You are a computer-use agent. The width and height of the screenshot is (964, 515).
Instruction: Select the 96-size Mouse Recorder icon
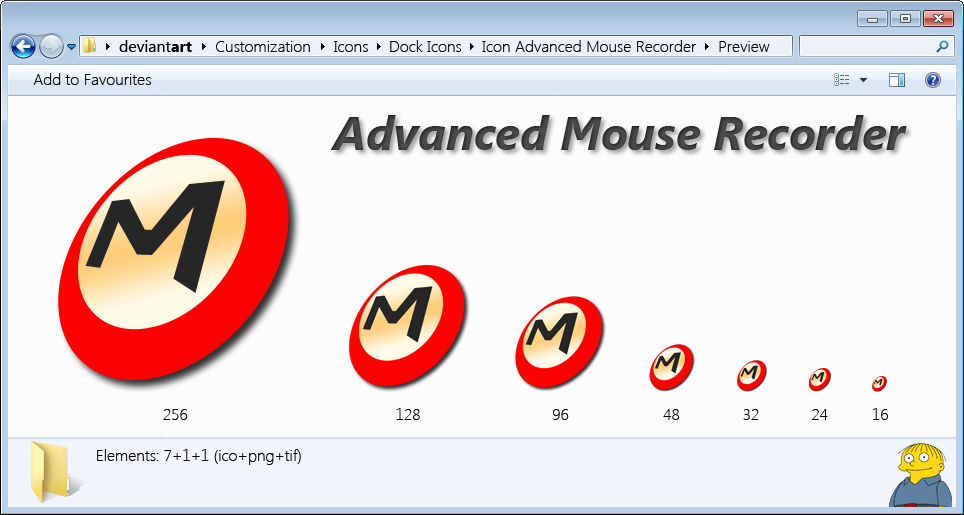coord(559,342)
